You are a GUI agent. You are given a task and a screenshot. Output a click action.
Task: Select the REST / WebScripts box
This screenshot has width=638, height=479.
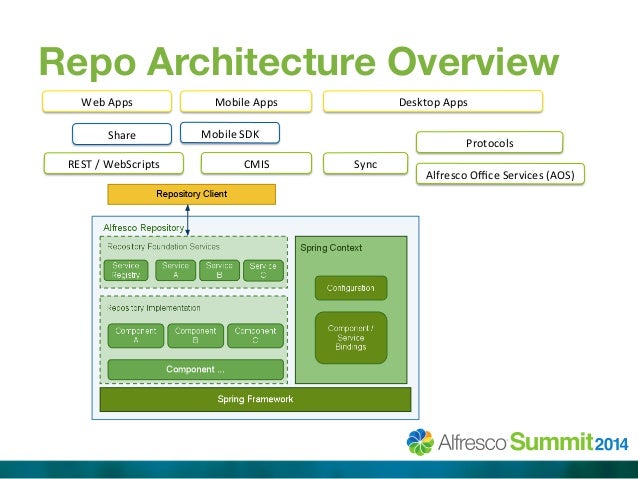(x=114, y=164)
